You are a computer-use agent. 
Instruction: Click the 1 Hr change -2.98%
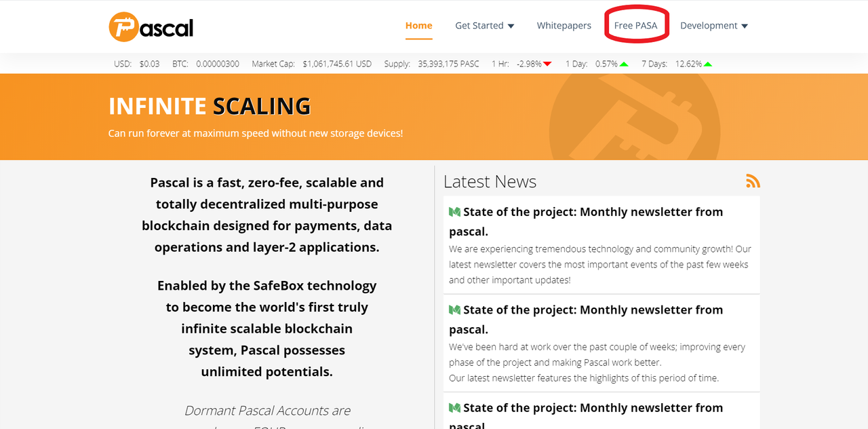tap(529, 64)
